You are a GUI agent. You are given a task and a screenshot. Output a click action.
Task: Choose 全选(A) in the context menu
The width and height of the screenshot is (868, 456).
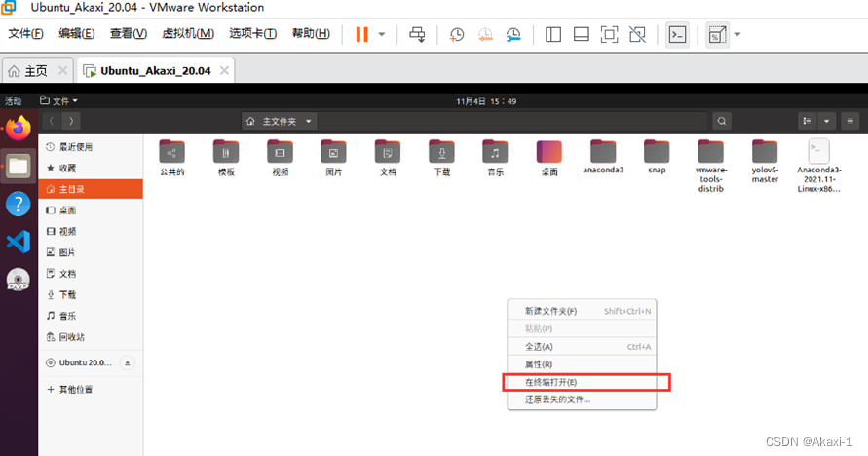[x=582, y=347]
